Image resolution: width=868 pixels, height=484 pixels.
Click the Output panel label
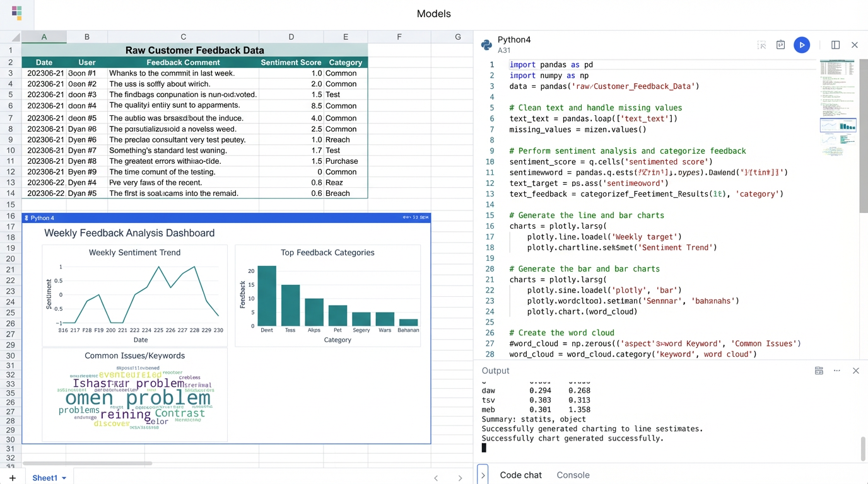tap(495, 371)
